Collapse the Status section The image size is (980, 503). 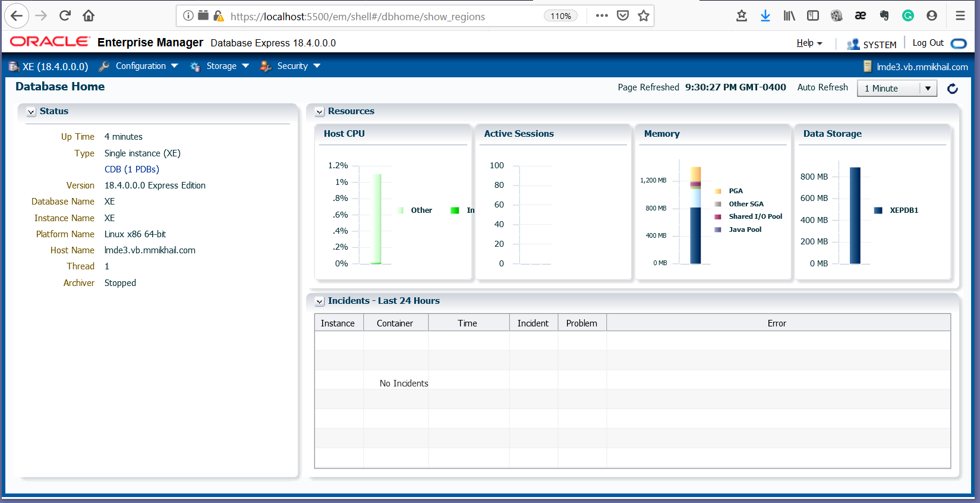click(x=31, y=112)
